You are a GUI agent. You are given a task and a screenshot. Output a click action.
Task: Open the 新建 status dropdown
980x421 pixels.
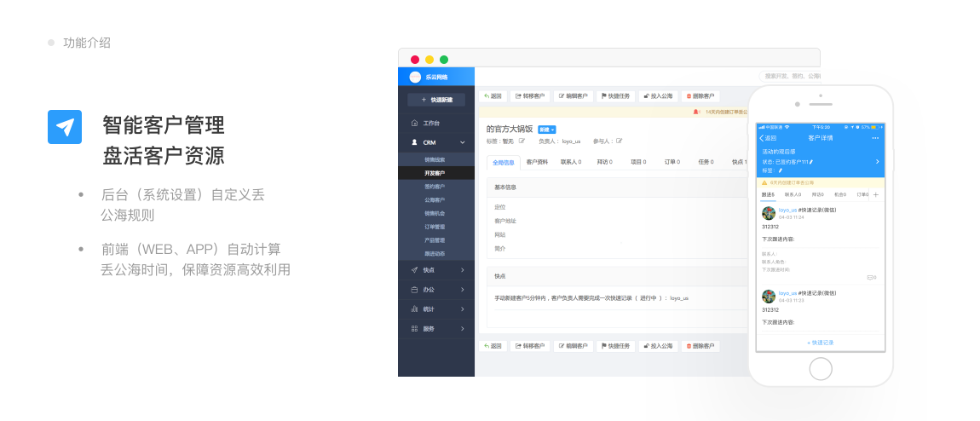tap(547, 130)
